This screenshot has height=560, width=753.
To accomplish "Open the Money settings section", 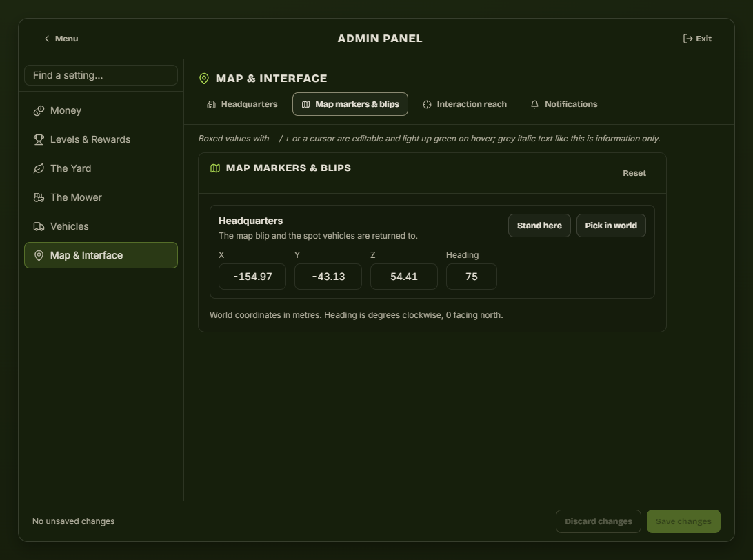I will pos(101,110).
